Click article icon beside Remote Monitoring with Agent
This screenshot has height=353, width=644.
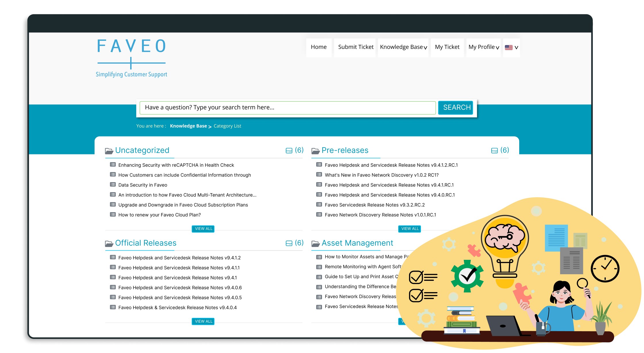pos(319,267)
